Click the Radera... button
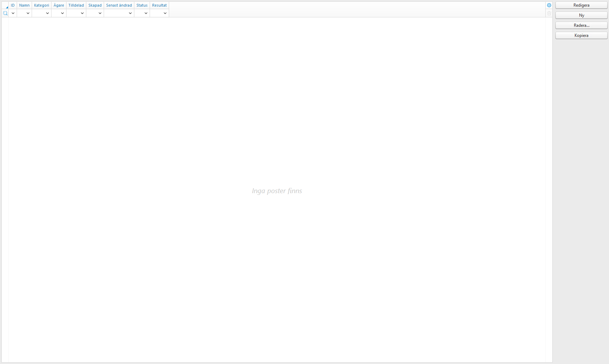The image size is (609, 364). point(581,25)
